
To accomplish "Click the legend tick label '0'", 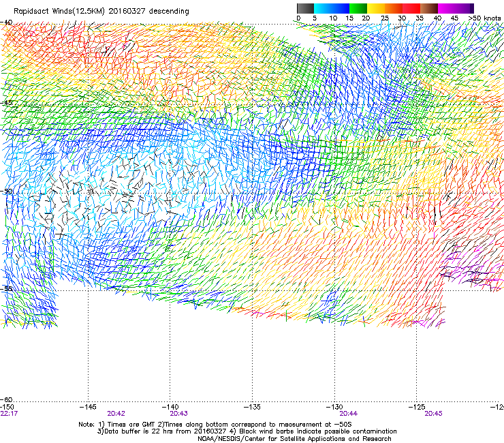I will pyautogui.click(x=298, y=18).
